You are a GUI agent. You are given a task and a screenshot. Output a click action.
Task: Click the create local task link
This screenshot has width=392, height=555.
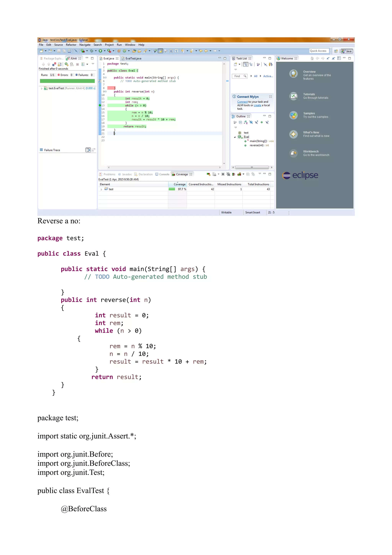[x=257, y=105]
